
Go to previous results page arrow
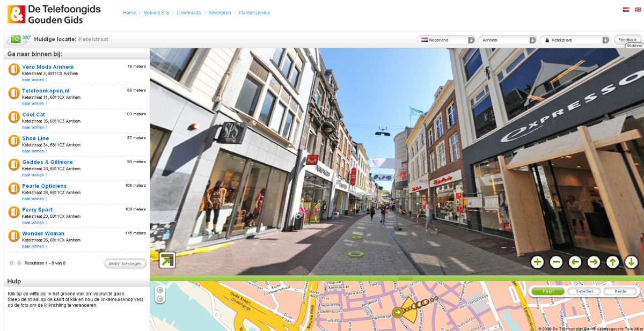coord(12,263)
